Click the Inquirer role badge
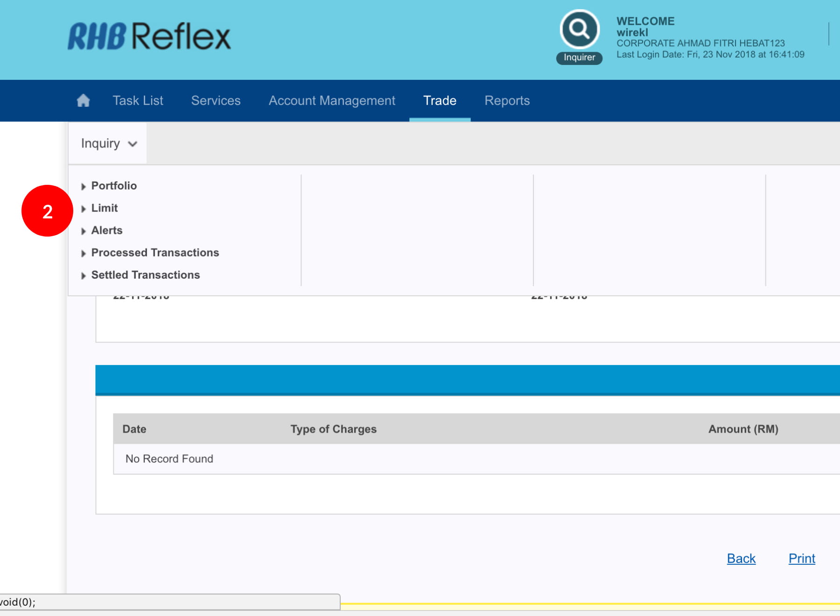 (579, 57)
